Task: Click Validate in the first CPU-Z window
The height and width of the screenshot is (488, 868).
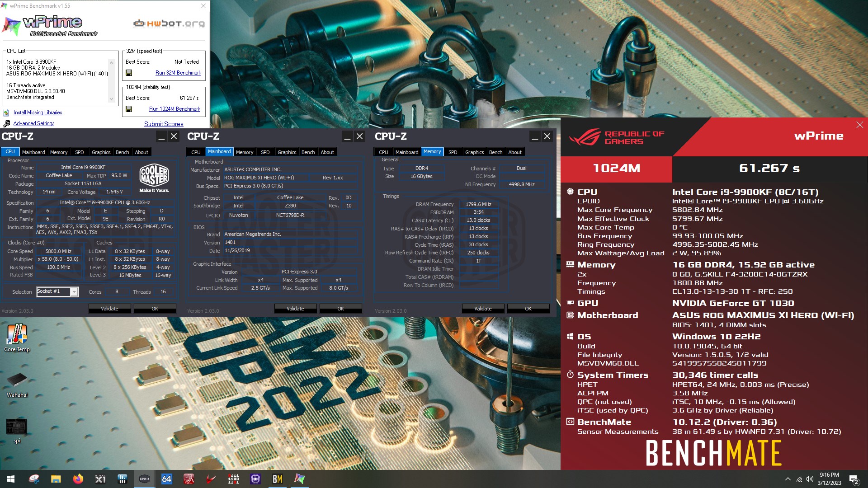Action: [x=109, y=309]
